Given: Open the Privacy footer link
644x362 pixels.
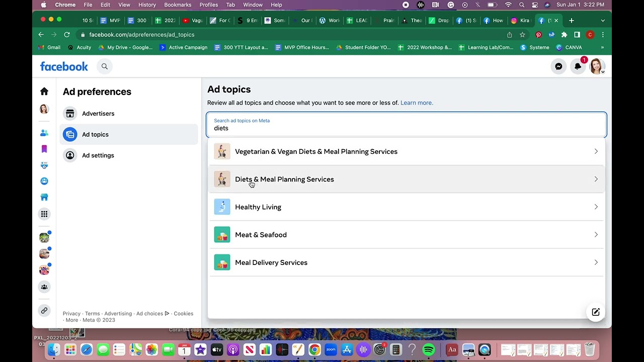Looking at the screenshot, I should (71, 314).
